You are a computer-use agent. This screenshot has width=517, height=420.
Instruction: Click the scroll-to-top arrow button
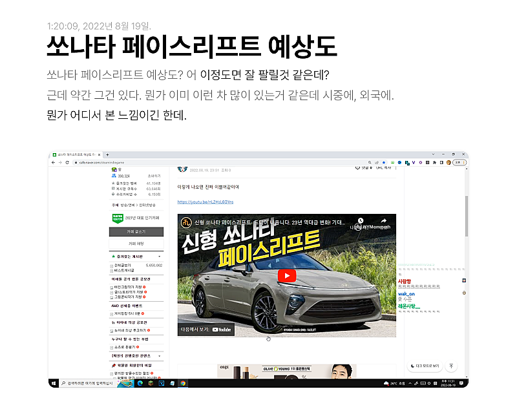coord(451,366)
